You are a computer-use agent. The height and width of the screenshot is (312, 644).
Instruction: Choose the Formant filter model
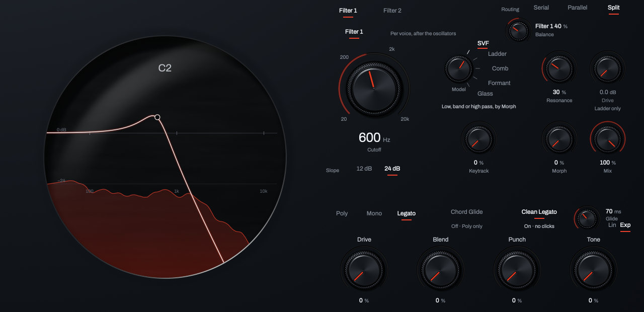pyautogui.click(x=499, y=83)
